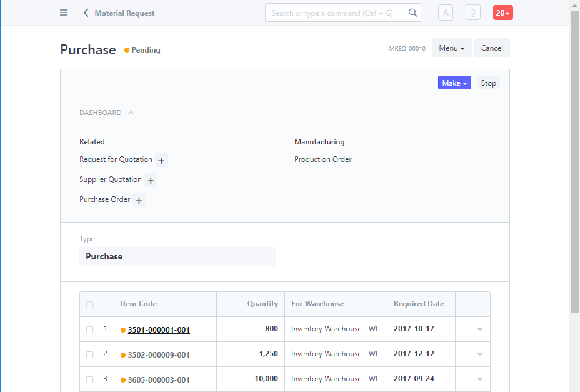Add a new Purchase Order
This screenshot has height=392, width=580.
139,200
